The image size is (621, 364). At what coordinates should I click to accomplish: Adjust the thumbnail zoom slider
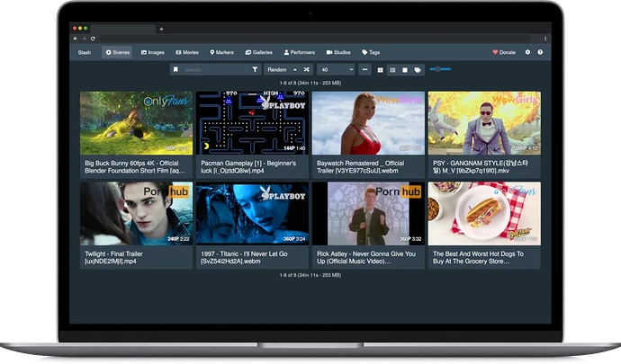[x=440, y=69]
